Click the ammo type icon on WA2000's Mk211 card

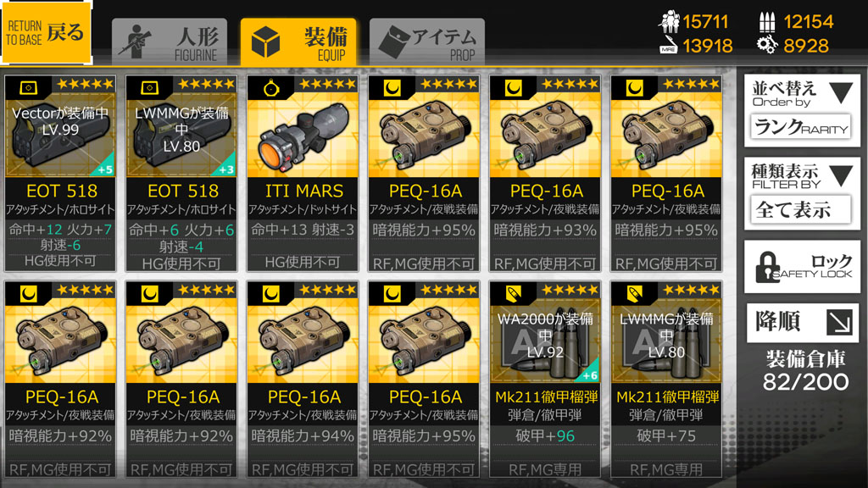pyautogui.click(x=513, y=292)
